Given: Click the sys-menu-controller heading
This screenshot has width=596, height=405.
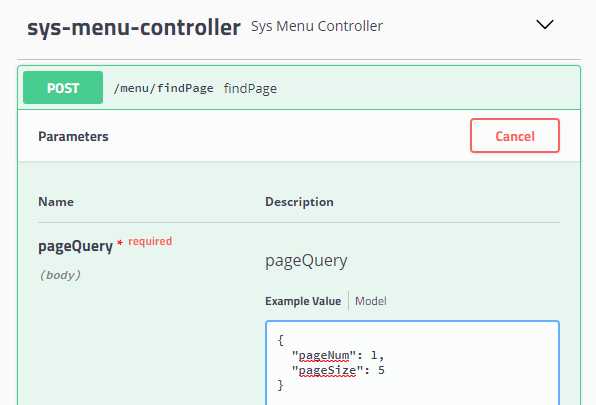Looking at the screenshot, I should point(134,28).
